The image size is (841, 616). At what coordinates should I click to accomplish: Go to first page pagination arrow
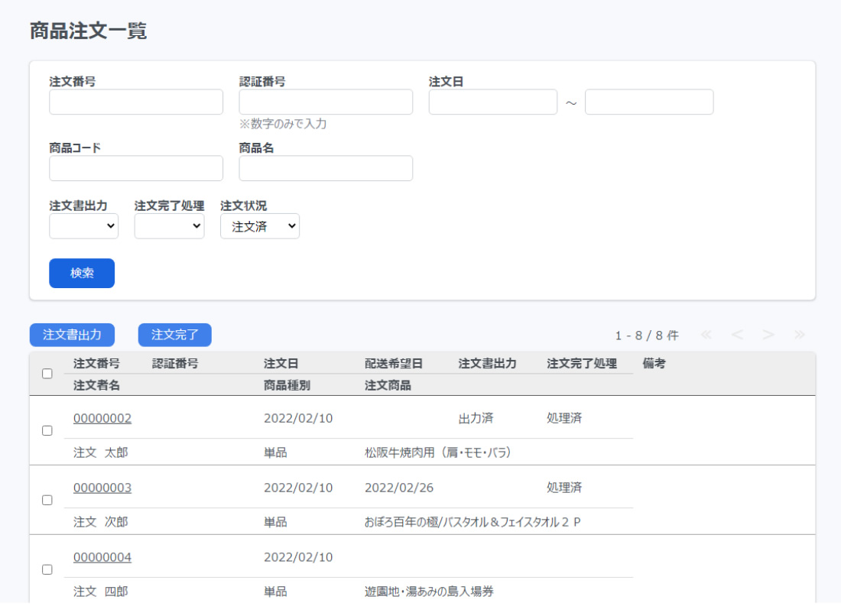(706, 335)
